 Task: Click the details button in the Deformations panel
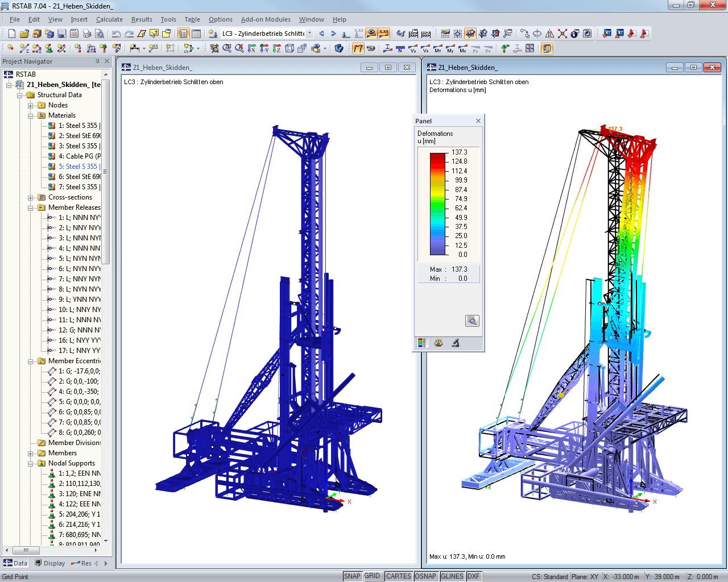tap(472, 320)
